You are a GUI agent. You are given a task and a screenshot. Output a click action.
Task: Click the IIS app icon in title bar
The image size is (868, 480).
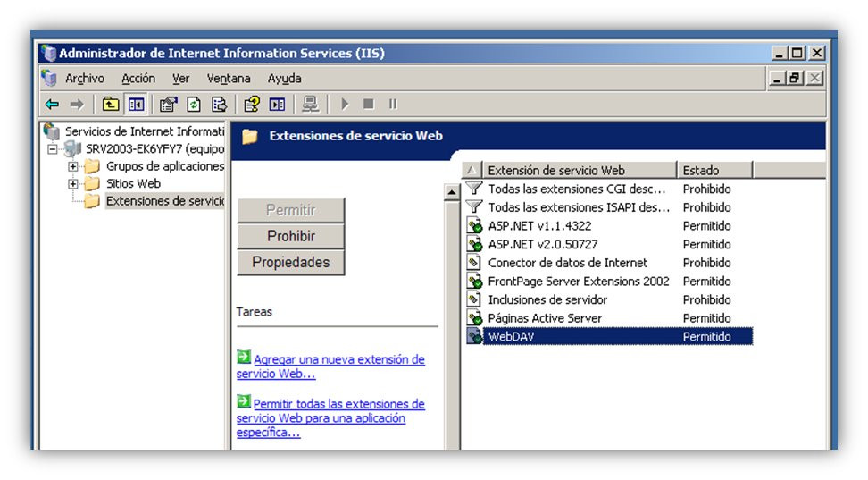pos(49,54)
